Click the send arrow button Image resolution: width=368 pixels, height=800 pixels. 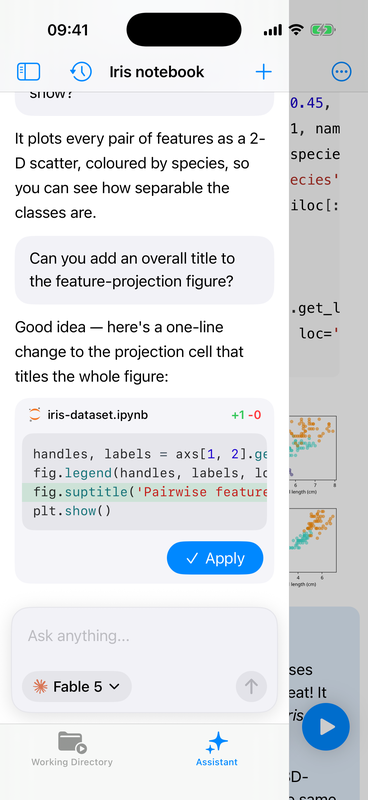tap(251, 686)
